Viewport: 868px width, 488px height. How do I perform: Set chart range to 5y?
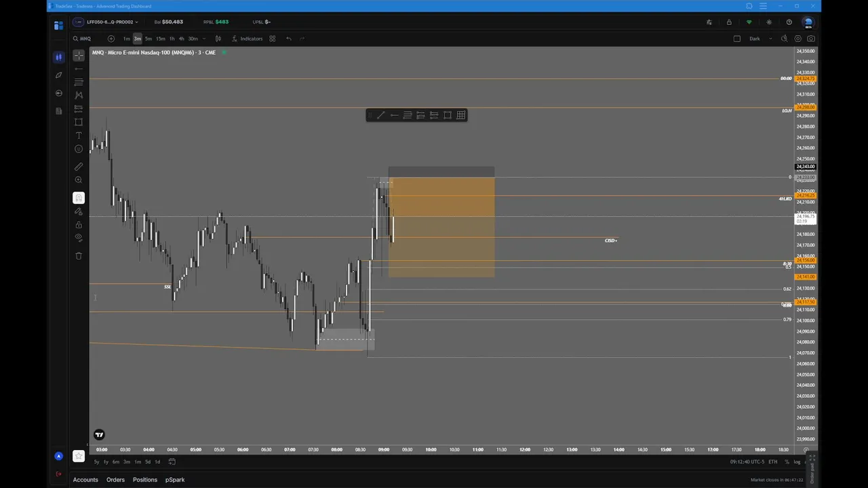(96, 462)
